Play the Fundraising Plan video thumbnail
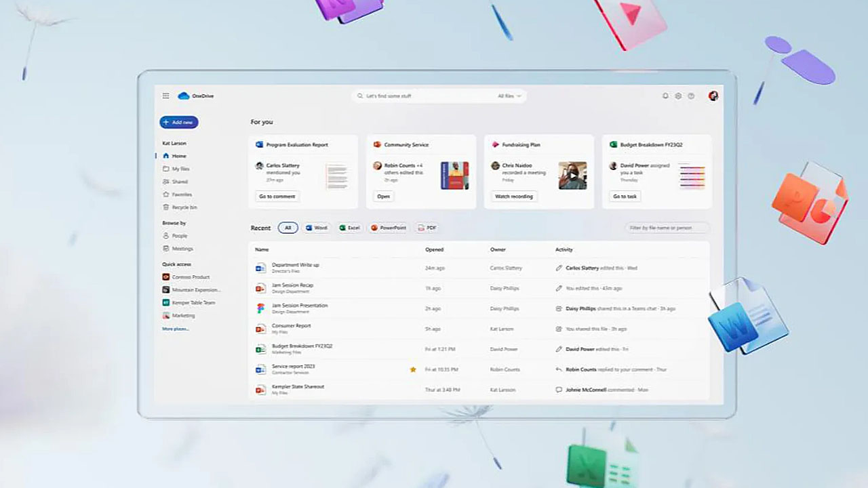This screenshot has height=488, width=868. tap(572, 176)
